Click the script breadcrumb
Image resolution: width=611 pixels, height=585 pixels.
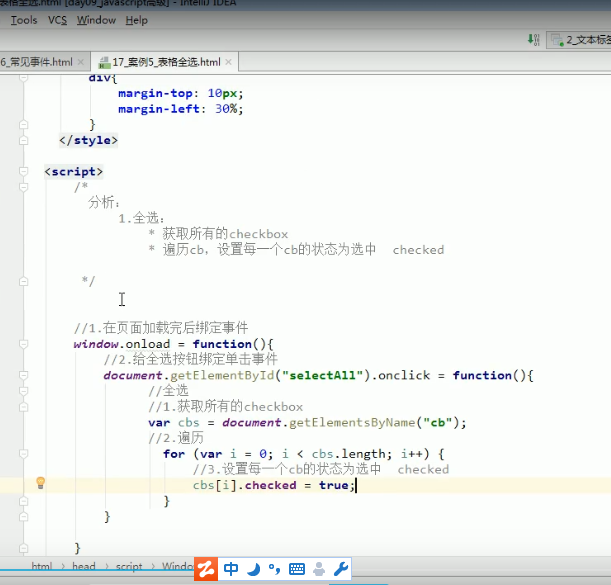point(129,566)
